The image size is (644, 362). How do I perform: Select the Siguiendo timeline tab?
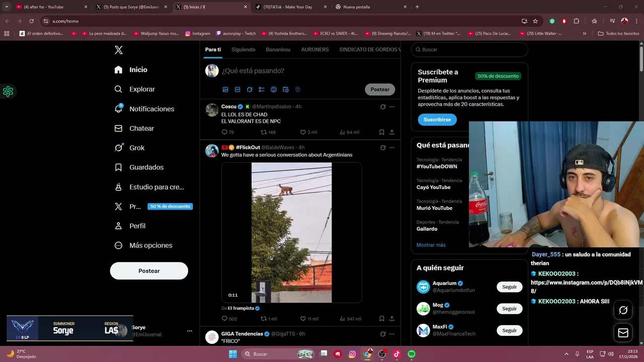[243, 49]
